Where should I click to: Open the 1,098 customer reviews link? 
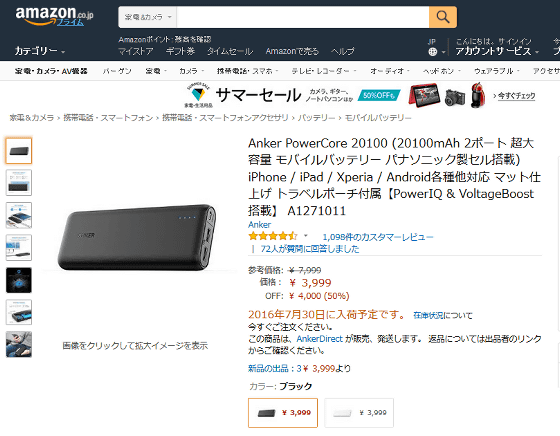tap(378, 237)
